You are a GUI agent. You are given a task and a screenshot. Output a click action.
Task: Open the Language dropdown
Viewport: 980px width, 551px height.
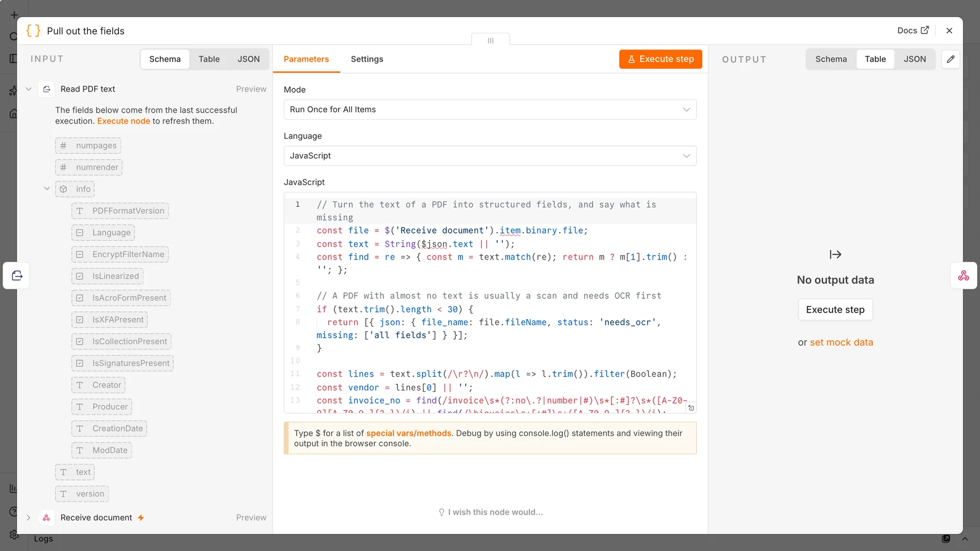pyautogui.click(x=490, y=156)
